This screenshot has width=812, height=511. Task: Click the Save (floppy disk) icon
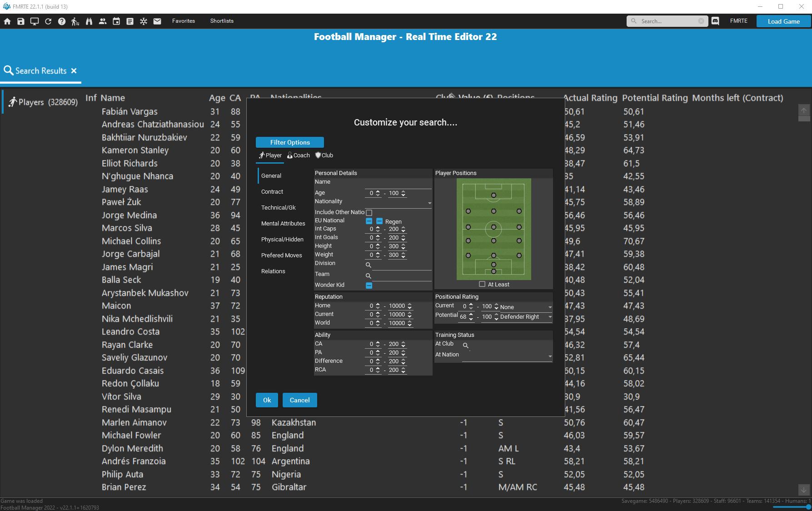pyautogui.click(x=21, y=21)
